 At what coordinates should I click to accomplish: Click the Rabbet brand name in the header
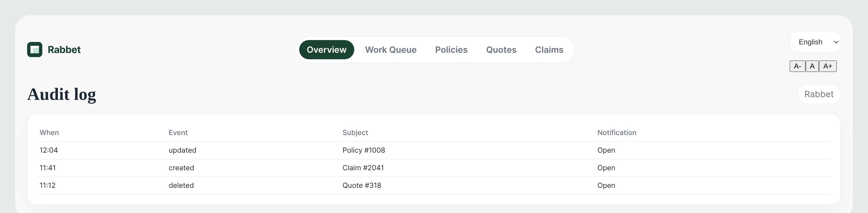pos(64,50)
